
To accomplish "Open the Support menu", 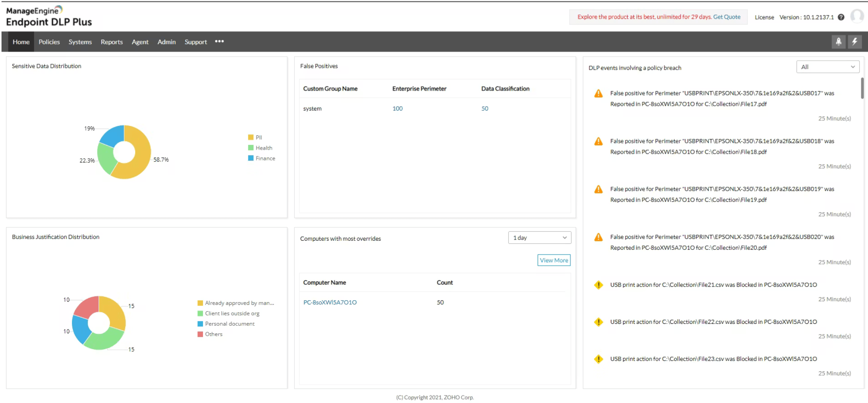I will pyautogui.click(x=196, y=42).
